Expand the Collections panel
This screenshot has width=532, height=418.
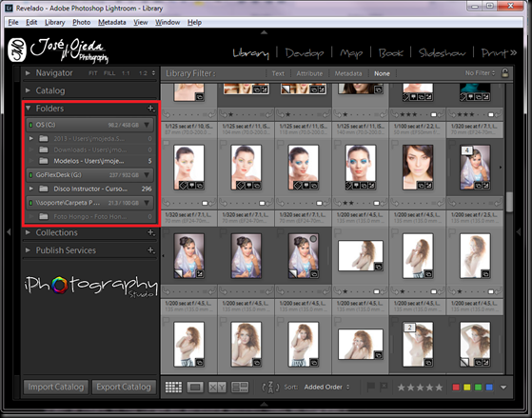[28, 232]
